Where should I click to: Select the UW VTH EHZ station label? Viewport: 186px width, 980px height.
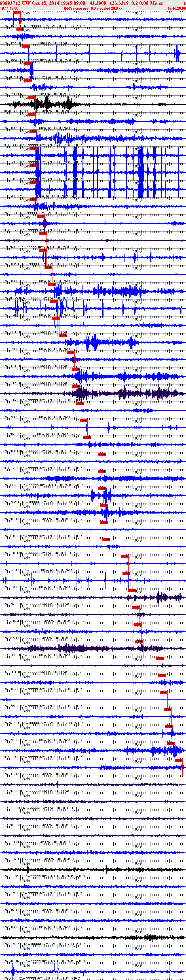(x=42, y=332)
